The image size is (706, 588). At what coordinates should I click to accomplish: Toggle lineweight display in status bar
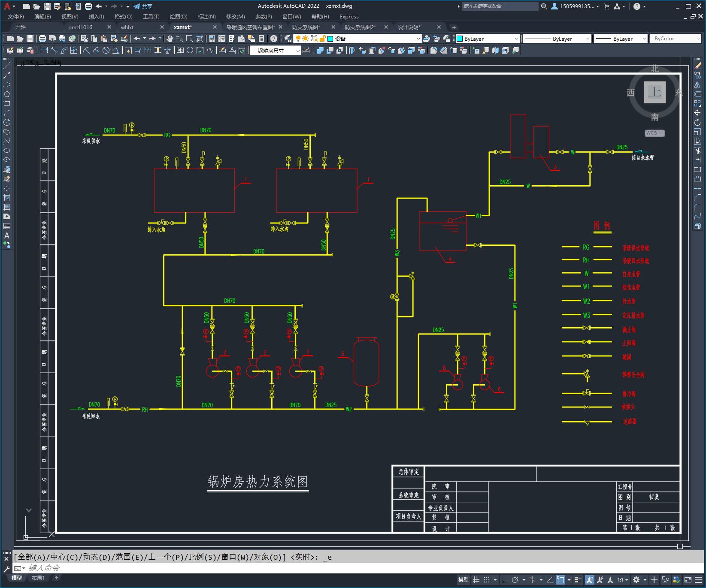click(578, 580)
